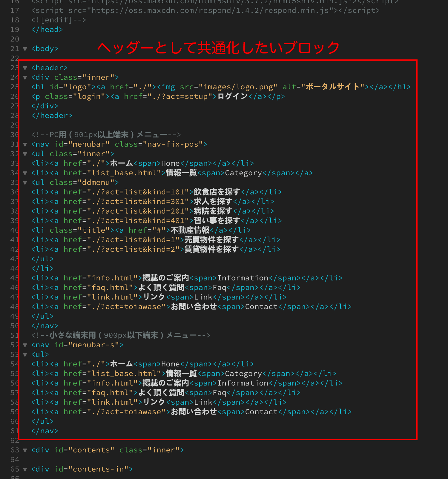Click the 習い事を探す text

(217, 221)
